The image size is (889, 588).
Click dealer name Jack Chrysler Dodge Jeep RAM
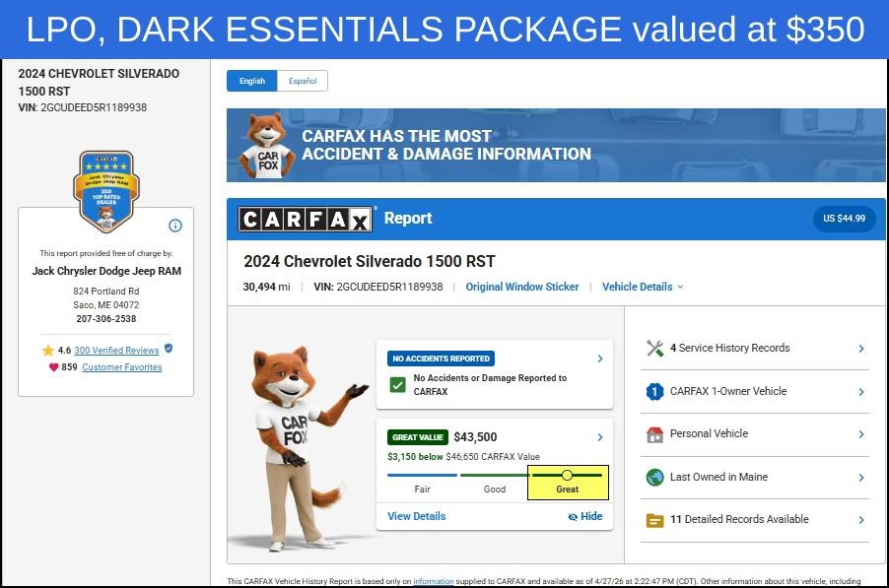106,271
